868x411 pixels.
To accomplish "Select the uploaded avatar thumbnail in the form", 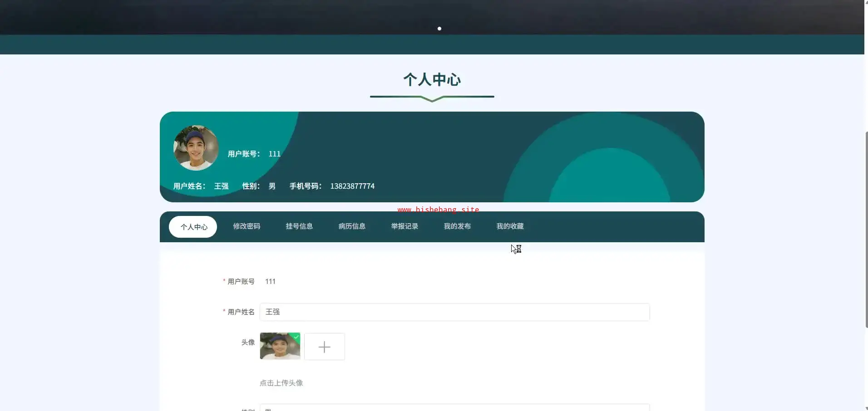I will 280,346.
